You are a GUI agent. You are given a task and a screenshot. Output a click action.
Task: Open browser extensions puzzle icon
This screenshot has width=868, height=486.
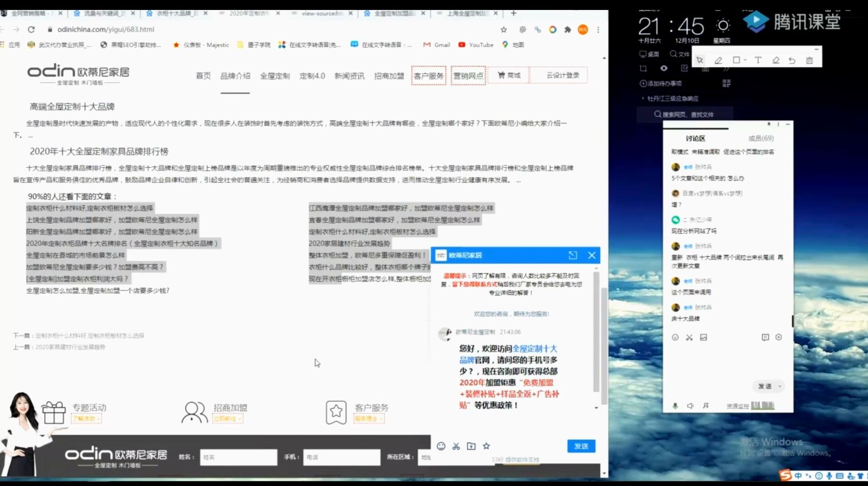pyautogui.click(x=568, y=29)
